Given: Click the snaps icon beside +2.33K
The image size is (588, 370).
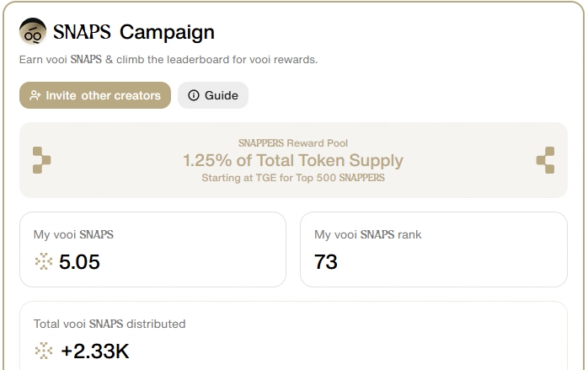Looking at the screenshot, I should click(44, 351).
